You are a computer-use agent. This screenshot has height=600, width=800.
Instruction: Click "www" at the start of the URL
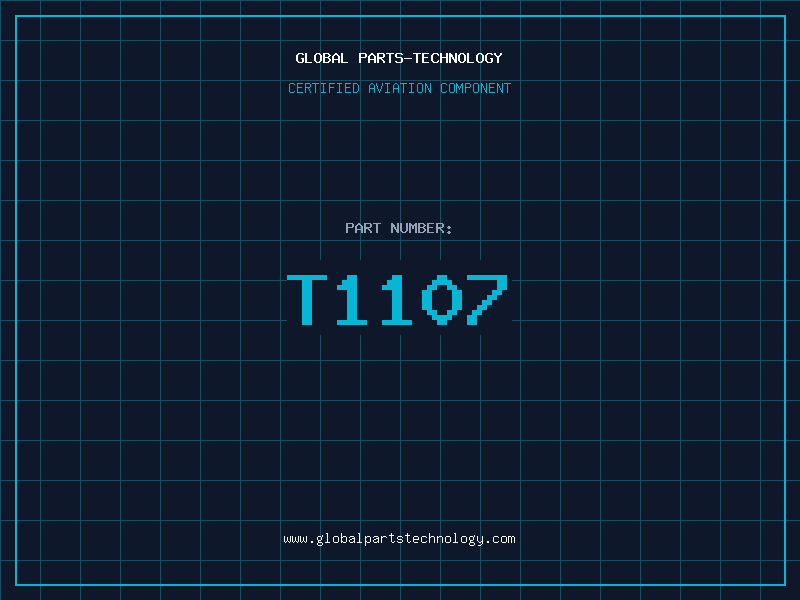click(295, 539)
